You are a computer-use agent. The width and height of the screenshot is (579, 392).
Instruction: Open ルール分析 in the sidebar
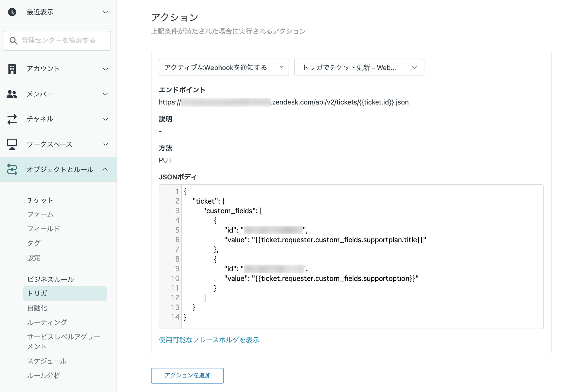click(44, 375)
